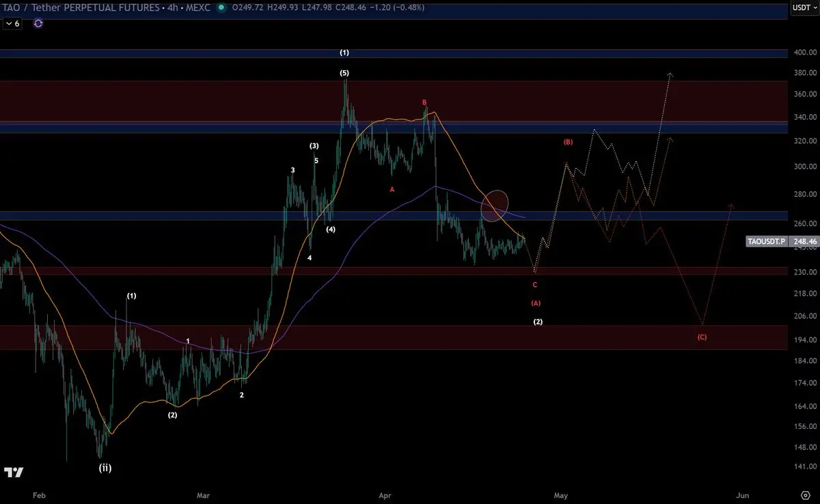Select the red (C) projection label

click(702, 337)
